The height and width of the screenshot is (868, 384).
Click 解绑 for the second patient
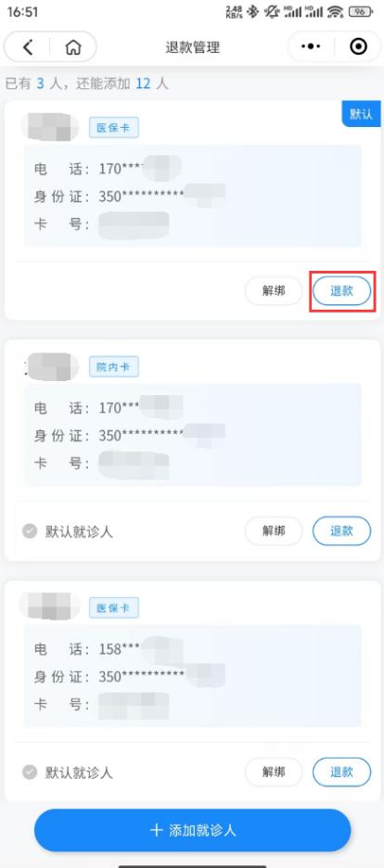[x=274, y=530]
